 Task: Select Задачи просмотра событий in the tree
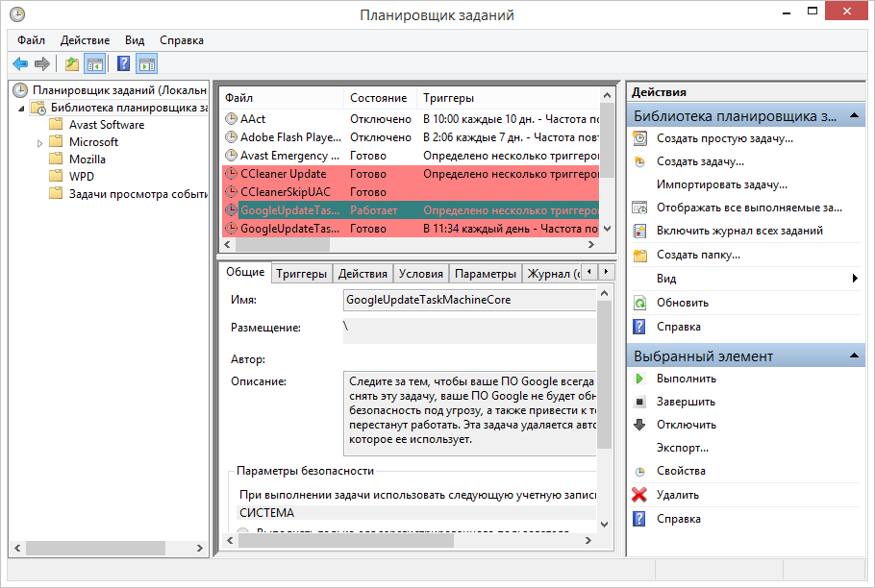(x=137, y=194)
